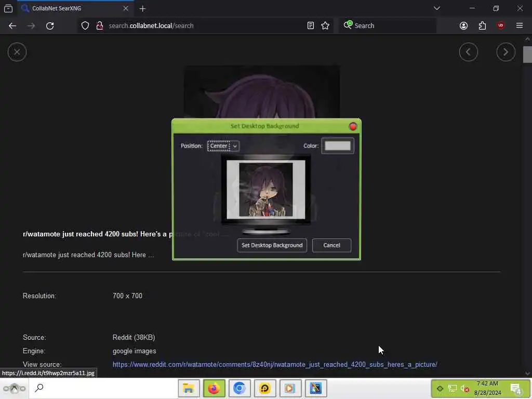This screenshot has width=532, height=399.
Task: Open the Firefox hamburger menu
Action: (x=519, y=25)
